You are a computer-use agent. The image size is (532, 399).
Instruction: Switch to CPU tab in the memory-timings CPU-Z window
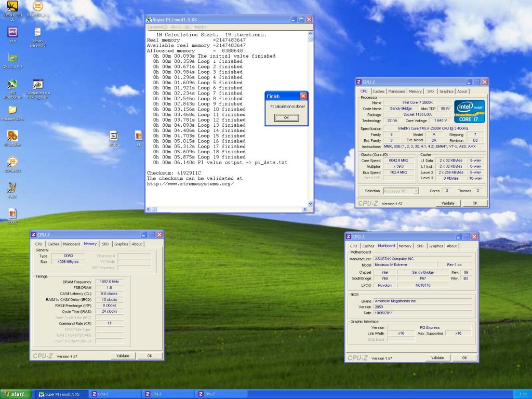click(38, 244)
